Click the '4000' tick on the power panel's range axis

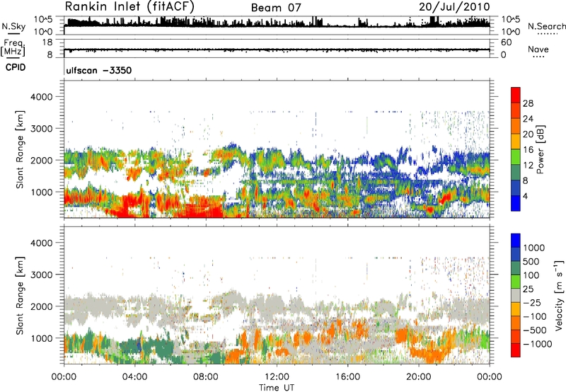(42, 97)
